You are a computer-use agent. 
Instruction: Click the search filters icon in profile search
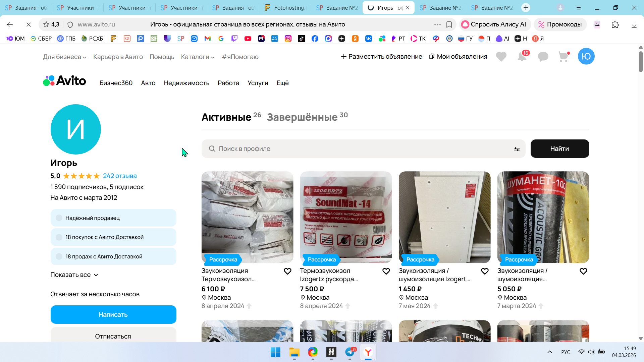coord(517,149)
